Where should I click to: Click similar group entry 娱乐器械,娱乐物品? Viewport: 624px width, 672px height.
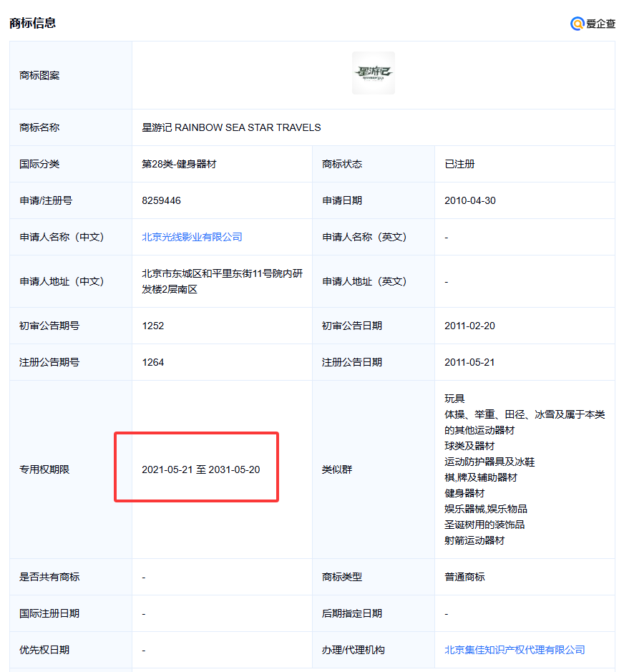[x=486, y=509]
